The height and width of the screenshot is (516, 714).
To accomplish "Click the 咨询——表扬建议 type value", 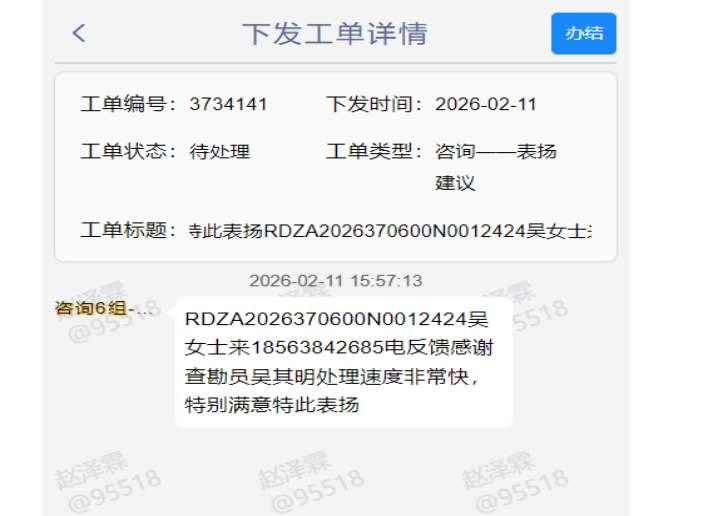I will pos(495,166).
